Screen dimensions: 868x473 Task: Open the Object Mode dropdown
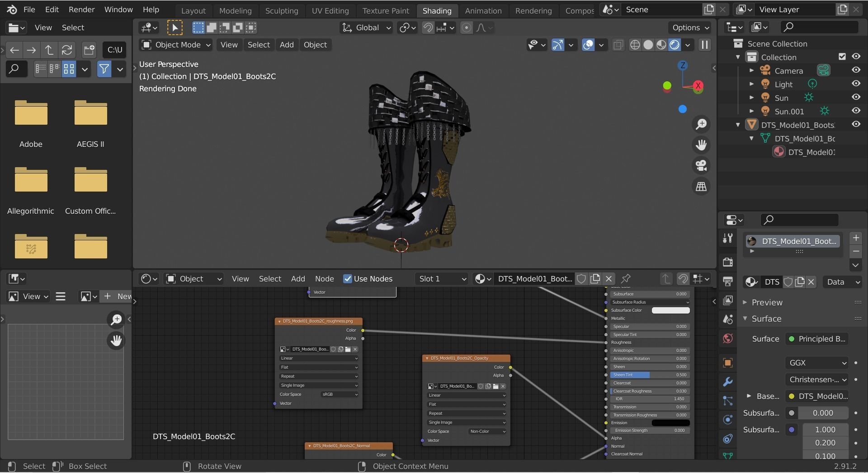tap(176, 45)
